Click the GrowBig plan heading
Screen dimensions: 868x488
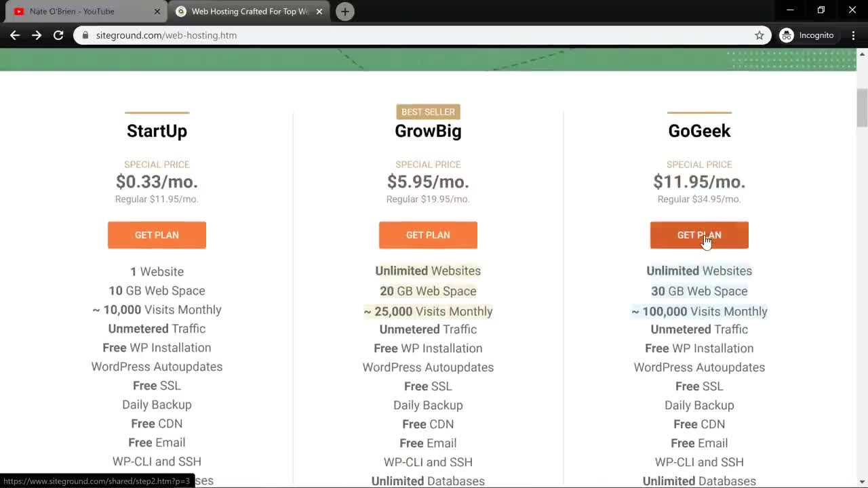[428, 131]
